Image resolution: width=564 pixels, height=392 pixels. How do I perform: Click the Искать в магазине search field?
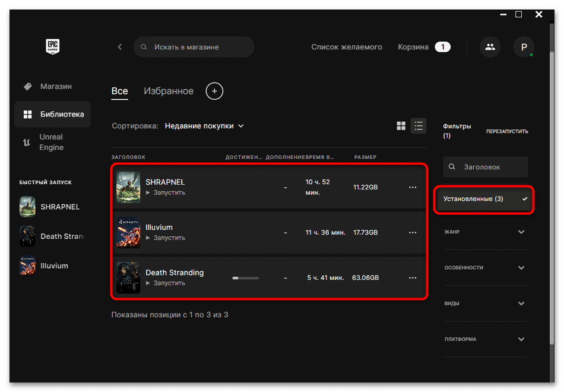pos(194,47)
